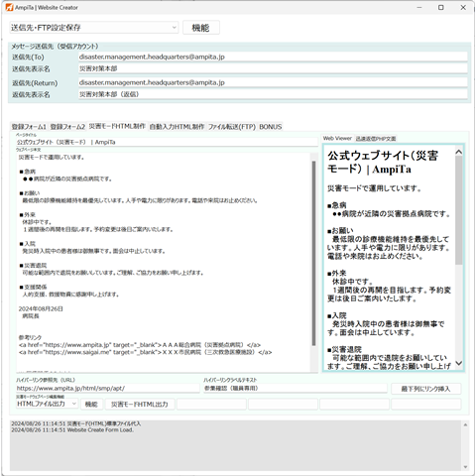
Task: Click the top 機能 button
Action: (201, 28)
